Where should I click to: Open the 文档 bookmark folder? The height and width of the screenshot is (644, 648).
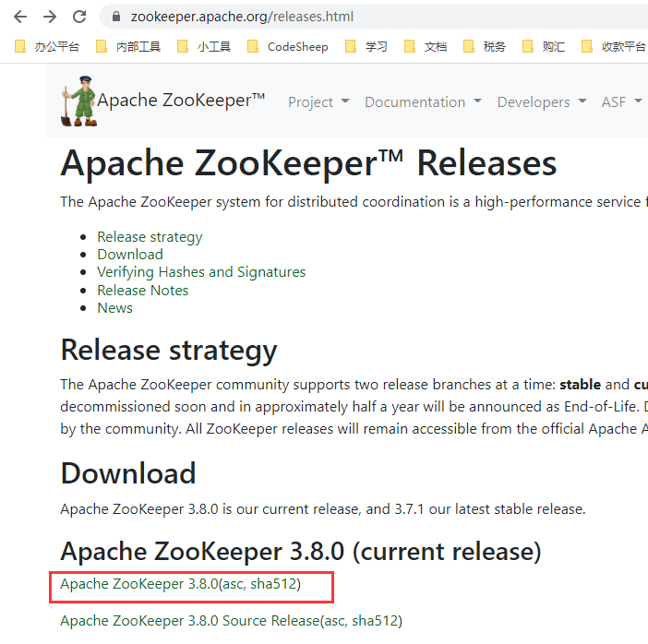(x=426, y=46)
